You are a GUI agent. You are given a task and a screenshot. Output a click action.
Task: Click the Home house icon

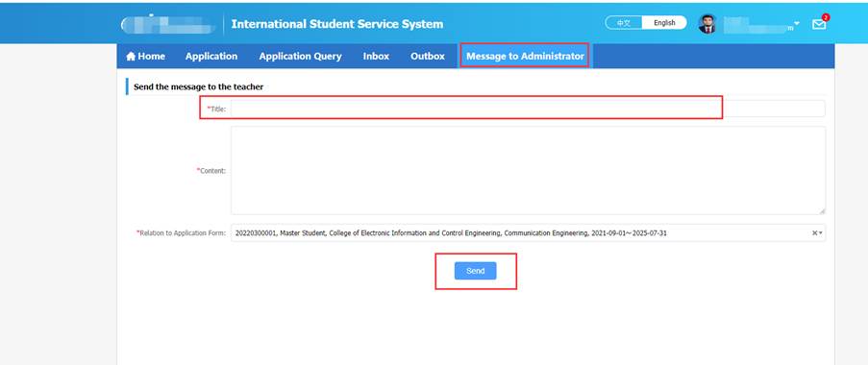point(131,57)
